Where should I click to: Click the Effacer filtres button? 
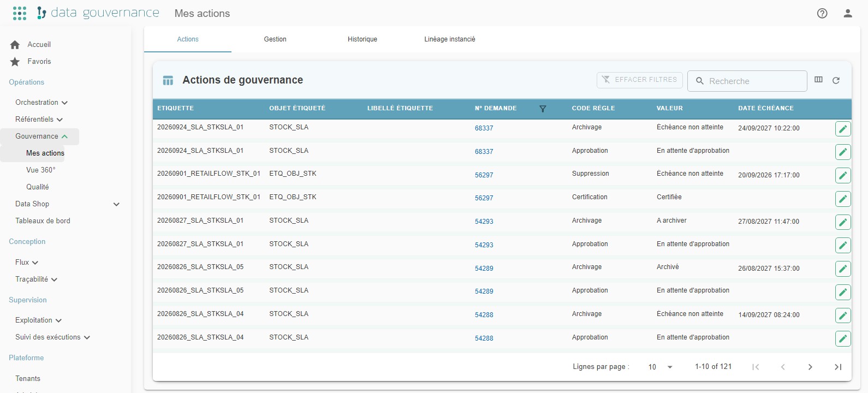[640, 80]
